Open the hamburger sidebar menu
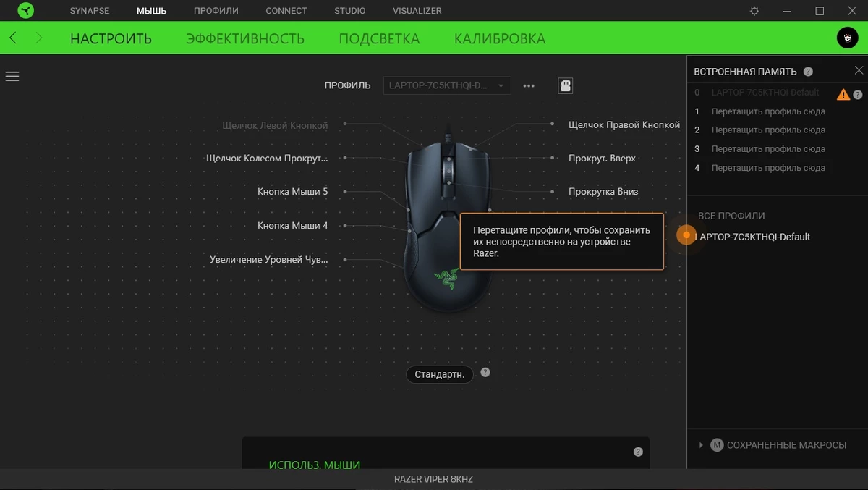868x490 pixels. 12,76
